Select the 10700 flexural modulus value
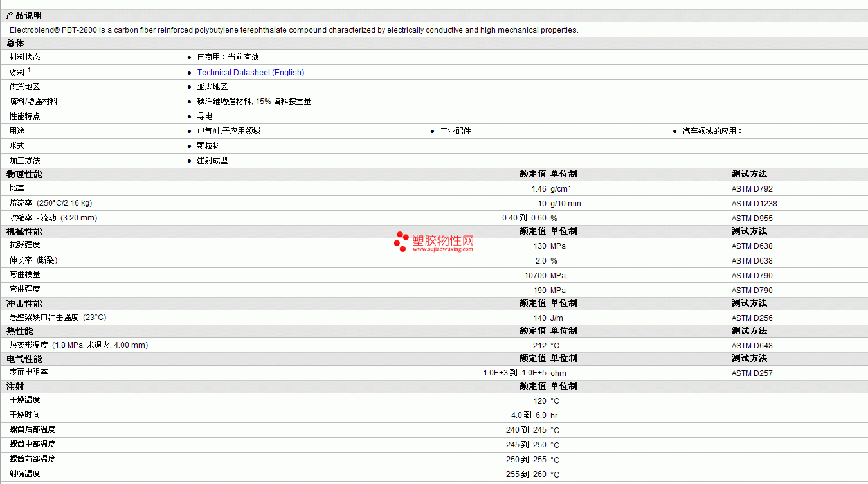868x484 pixels. point(536,276)
